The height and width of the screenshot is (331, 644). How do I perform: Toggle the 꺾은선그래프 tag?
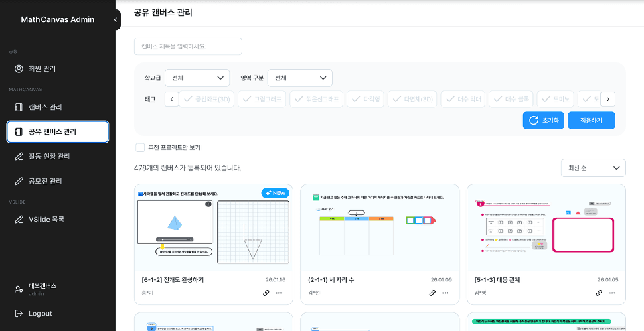[316, 99]
